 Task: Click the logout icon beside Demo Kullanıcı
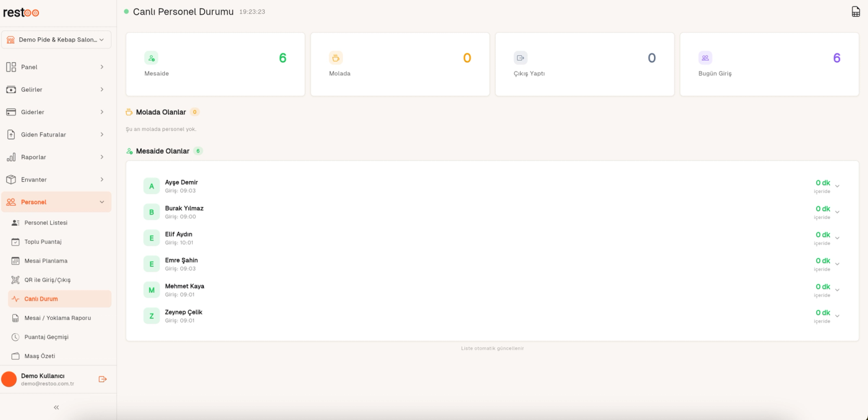coord(103,379)
